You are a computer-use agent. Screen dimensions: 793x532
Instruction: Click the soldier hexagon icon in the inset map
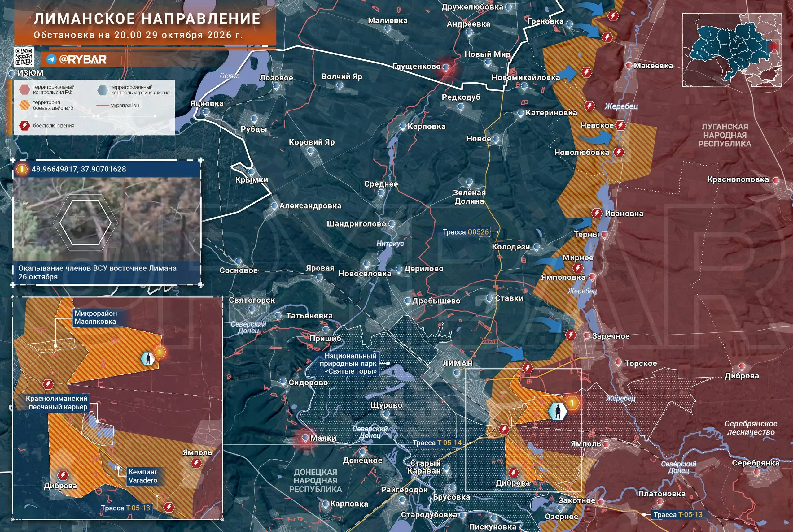(148, 359)
